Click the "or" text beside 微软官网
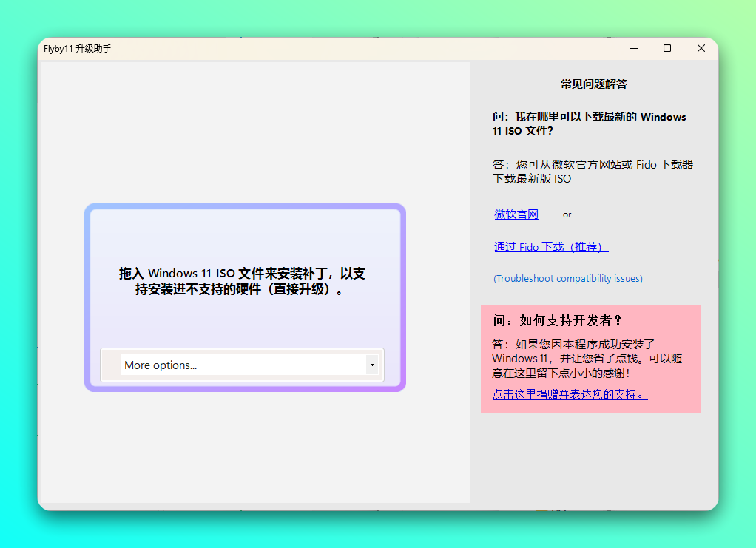 (567, 215)
